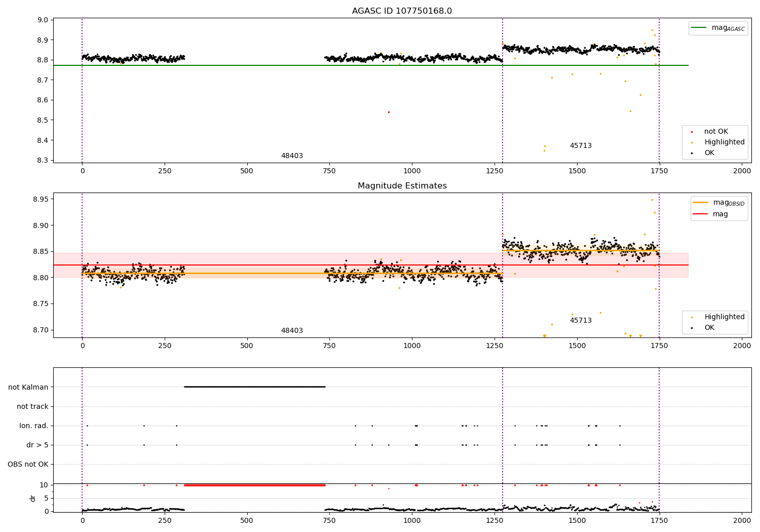
Task: Click the orange line sample in mag OBSID legend
Action: click(700, 203)
